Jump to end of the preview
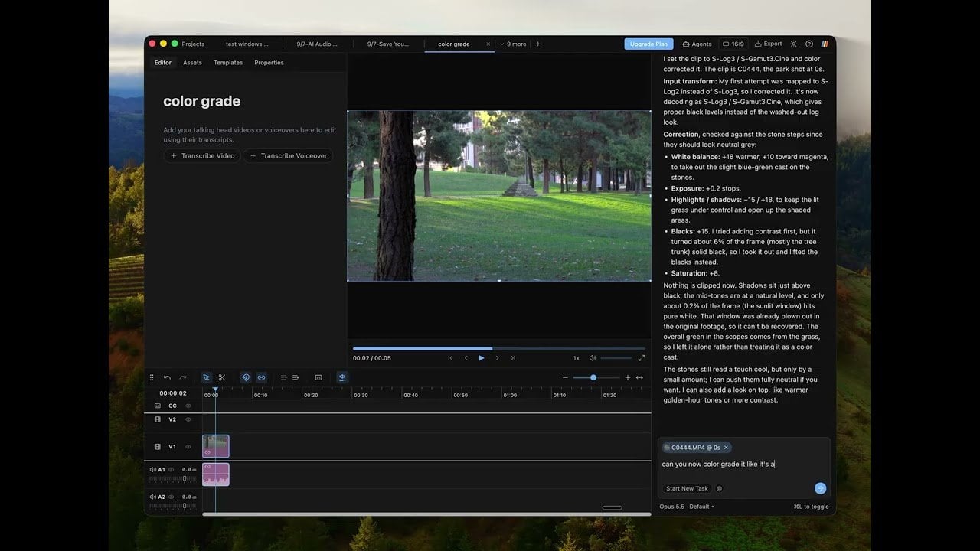The height and width of the screenshot is (551, 980). click(x=513, y=358)
